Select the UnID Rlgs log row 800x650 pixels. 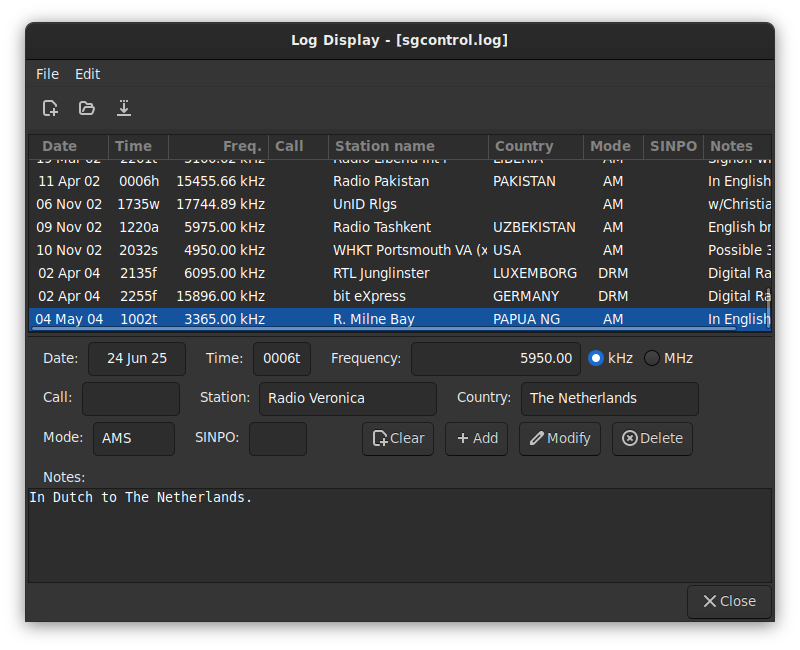tap(399, 205)
